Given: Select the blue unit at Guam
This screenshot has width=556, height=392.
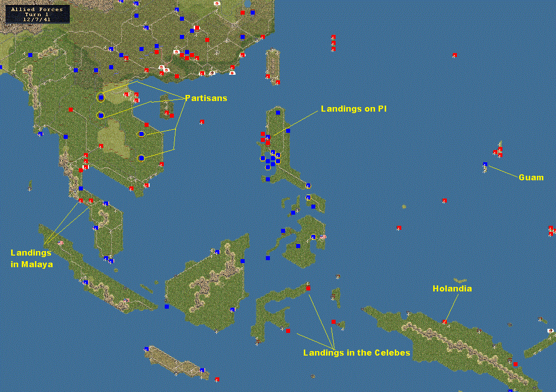Looking at the screenshot, I should tap(485, 164).
